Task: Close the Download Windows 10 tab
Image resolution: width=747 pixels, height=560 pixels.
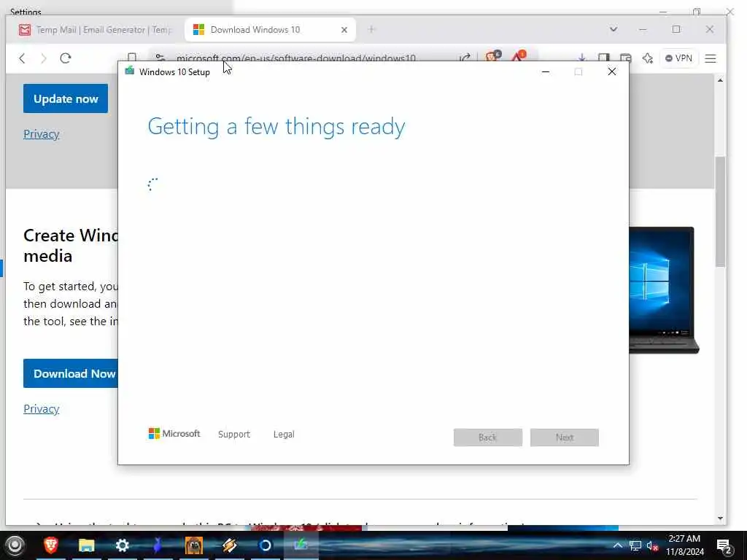Action: (344, 30)
